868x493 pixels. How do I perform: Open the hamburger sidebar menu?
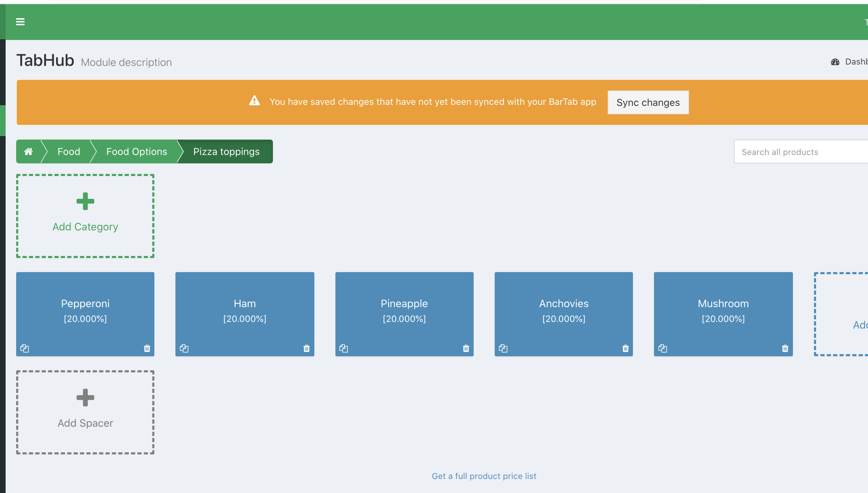click(20, 22)
